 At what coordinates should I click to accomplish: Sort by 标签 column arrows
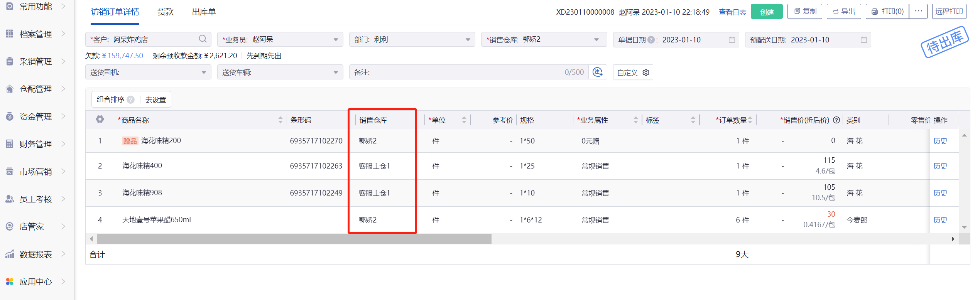point(693,120)
